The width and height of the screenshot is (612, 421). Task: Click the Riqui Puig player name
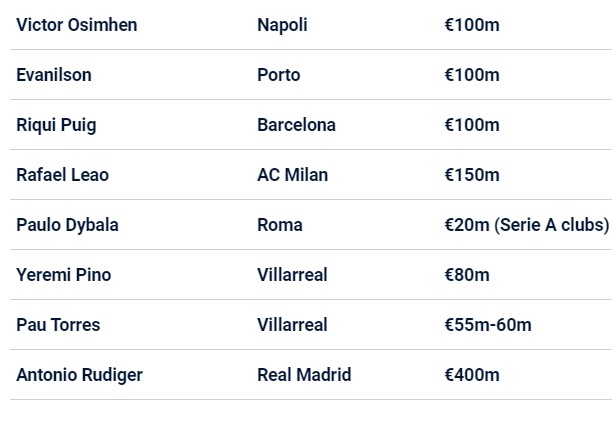56,125
